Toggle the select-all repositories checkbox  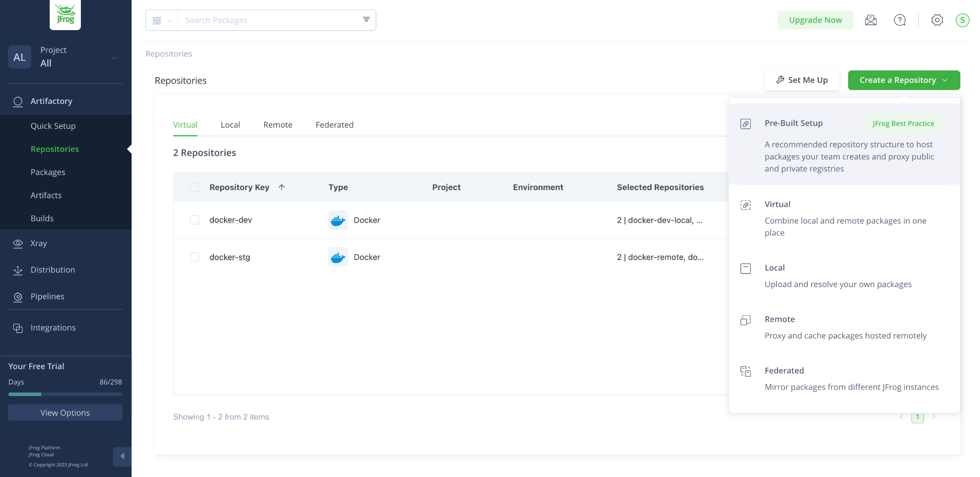tap(194, 187)
